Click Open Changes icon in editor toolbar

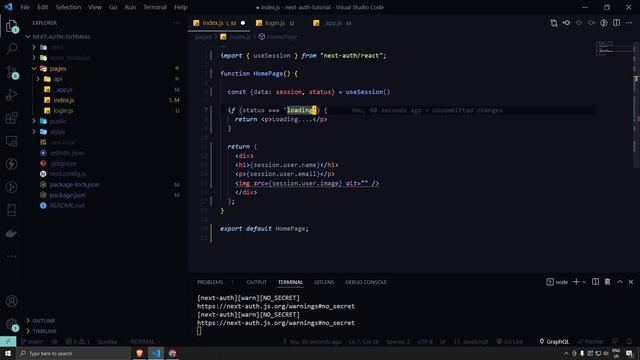553,23
